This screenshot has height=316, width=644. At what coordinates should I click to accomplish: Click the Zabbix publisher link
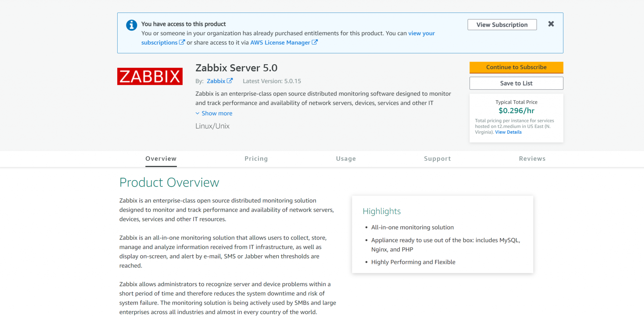(x=216, y=81)
